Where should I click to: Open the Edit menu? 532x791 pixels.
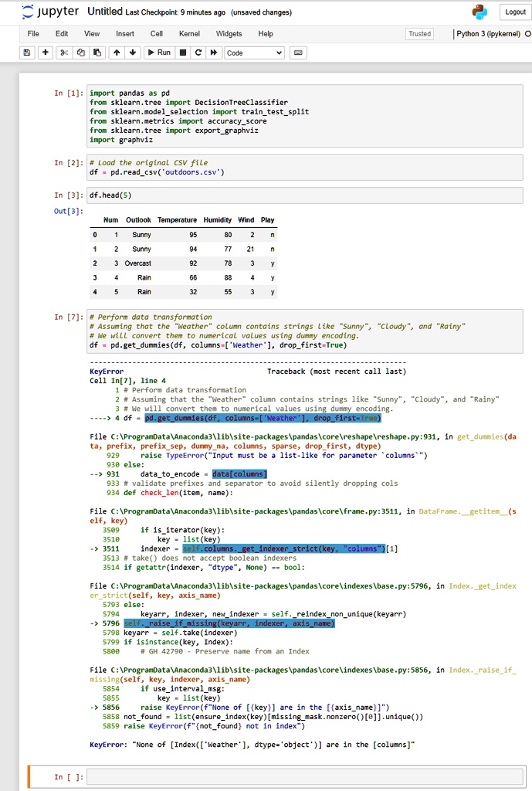[62, 34]
